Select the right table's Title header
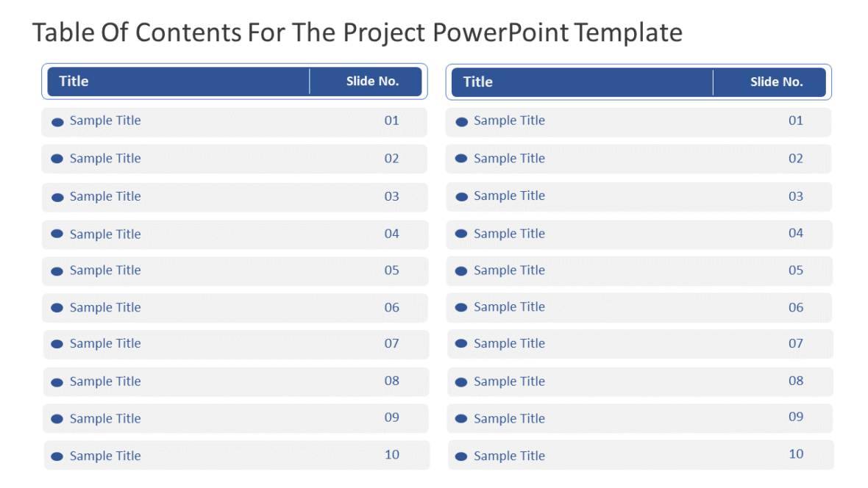The height and width of the screenshot is (488, 868). [477, 82]
